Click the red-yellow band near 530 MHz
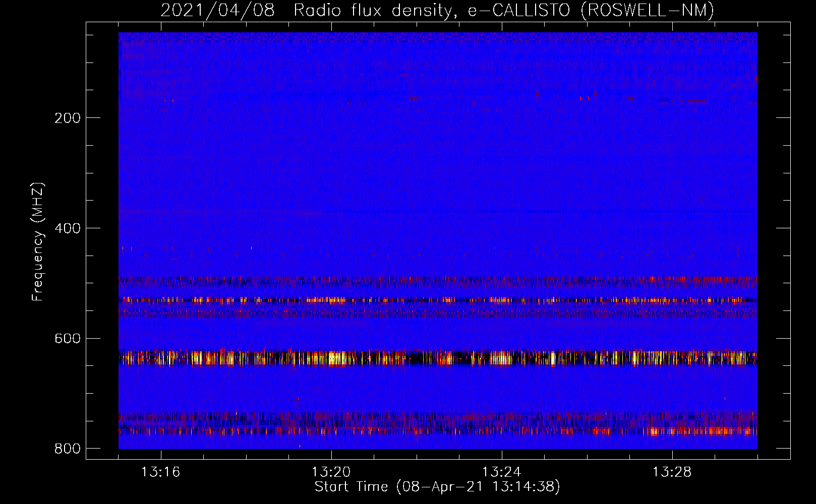This screenshot has width=816, height=504. (x=438, y=300)
